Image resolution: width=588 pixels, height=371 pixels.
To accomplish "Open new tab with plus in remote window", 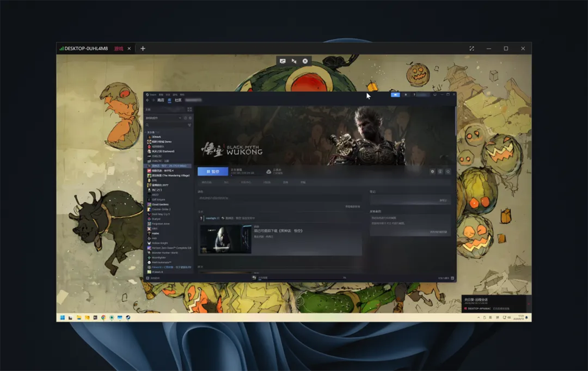I will [x=143, y=49].
